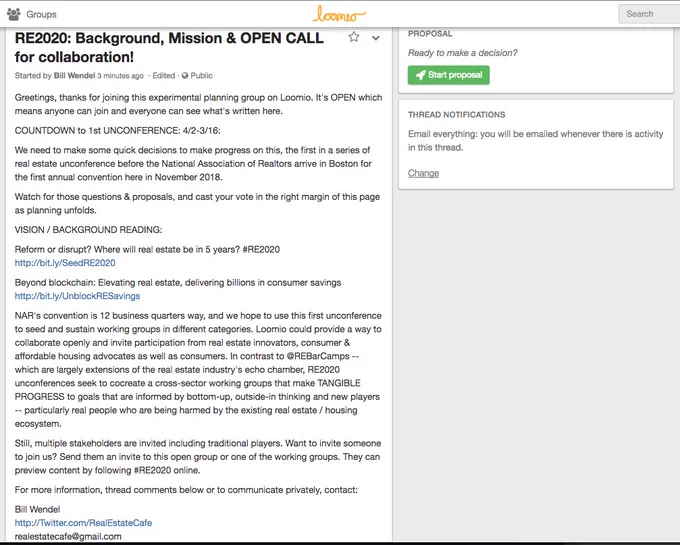Open the thread options chevron dropdown
Image resolution: width=680 pixels, height=545 pixels.
[376, 38]
